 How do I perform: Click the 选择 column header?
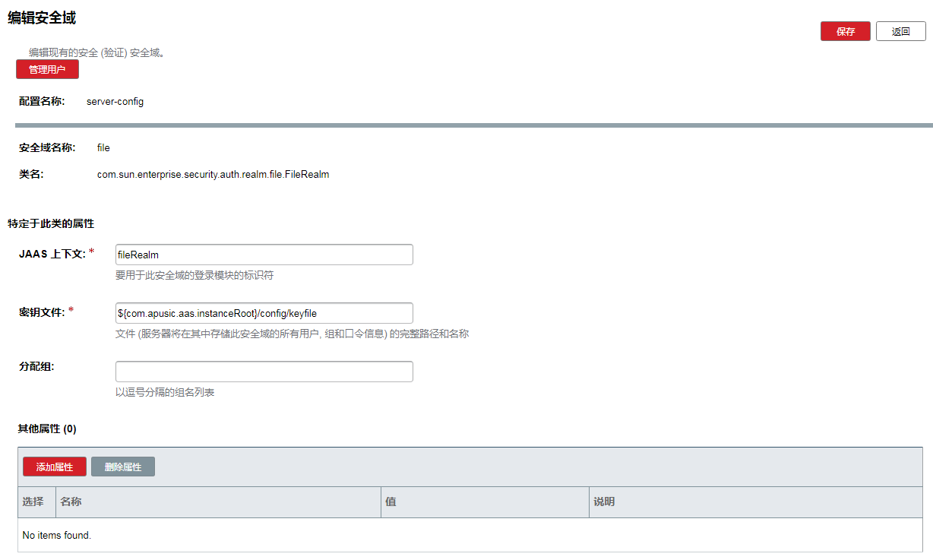coord(33,502)
